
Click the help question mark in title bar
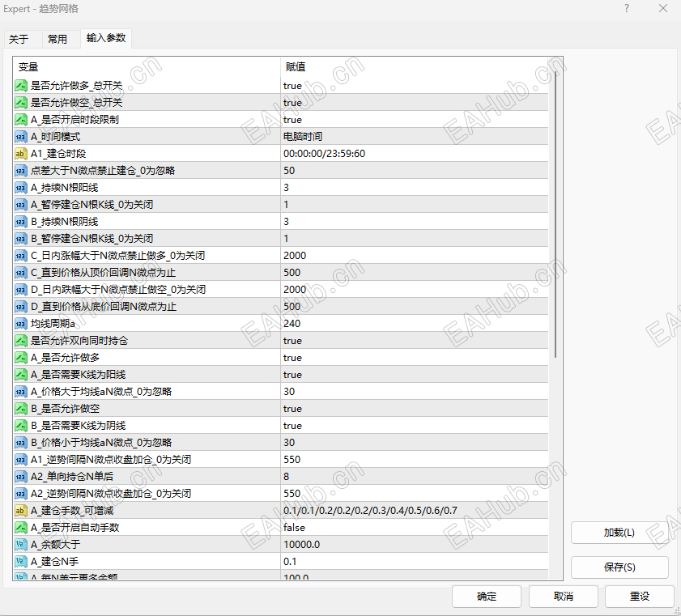pos(627,8)
